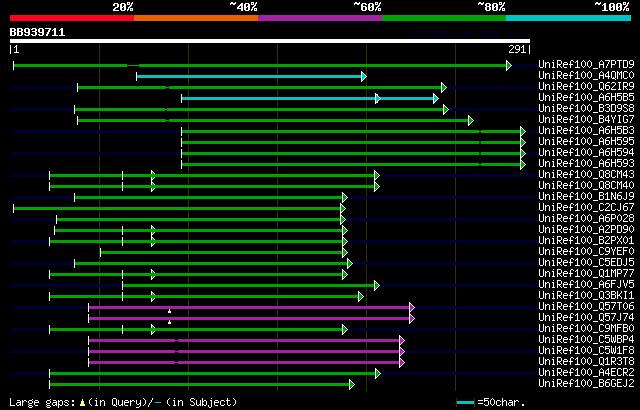The height and width of the screenshot is (410, 640).
Task: Click the end arrowhead of A4ECR2 alignment
Action: tap(378, 373)
